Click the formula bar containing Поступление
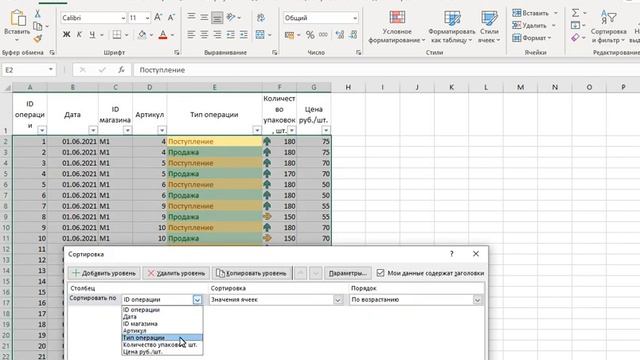This screenshot has width=640, height=360. tap(386, 70)
